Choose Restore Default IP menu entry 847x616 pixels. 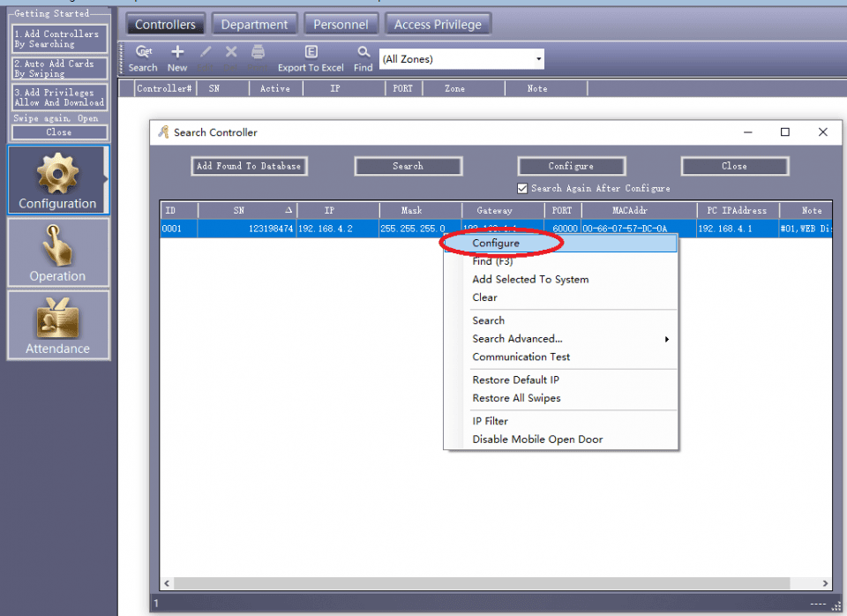click(515, 379)
